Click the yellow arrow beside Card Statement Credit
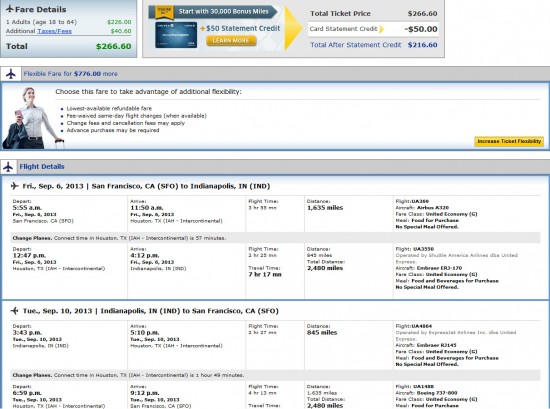 [x=382, y=29]
